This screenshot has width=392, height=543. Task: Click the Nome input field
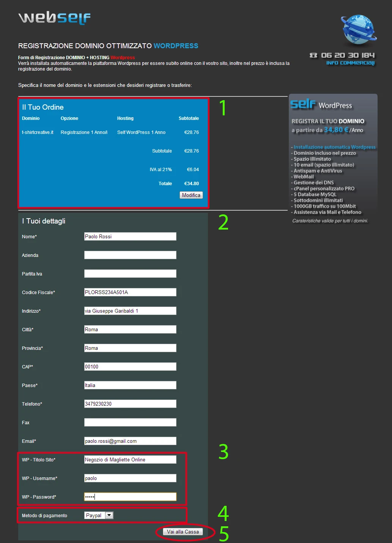(x=130, y=236)
